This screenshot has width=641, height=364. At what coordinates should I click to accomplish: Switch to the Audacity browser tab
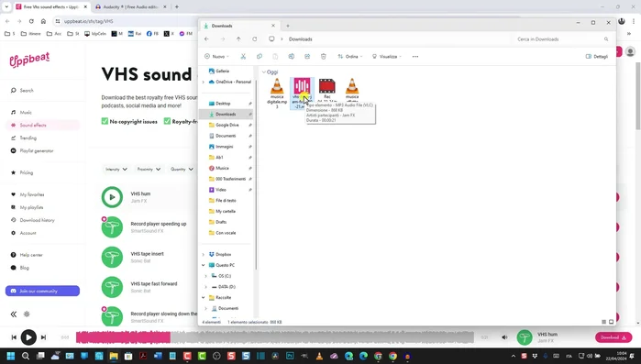131,7
